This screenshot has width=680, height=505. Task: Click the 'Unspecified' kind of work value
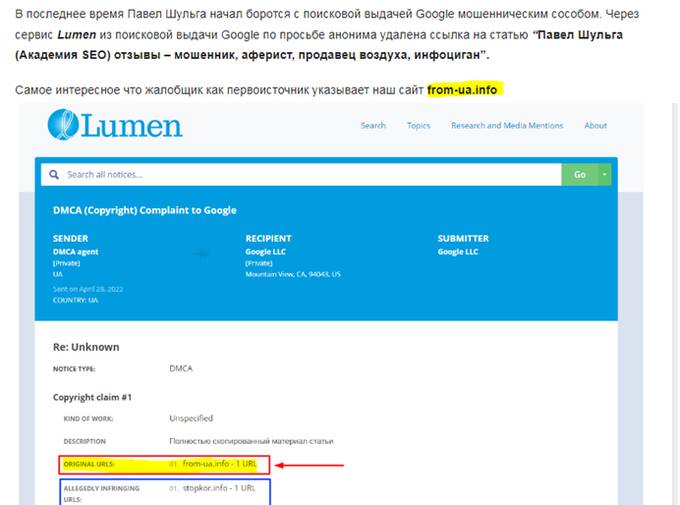click(191, 418)
